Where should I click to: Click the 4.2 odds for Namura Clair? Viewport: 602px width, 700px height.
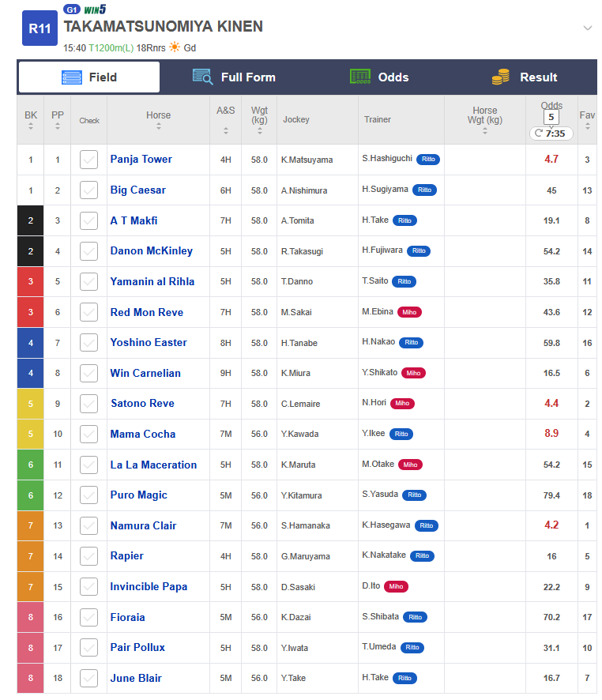(551, 525)
